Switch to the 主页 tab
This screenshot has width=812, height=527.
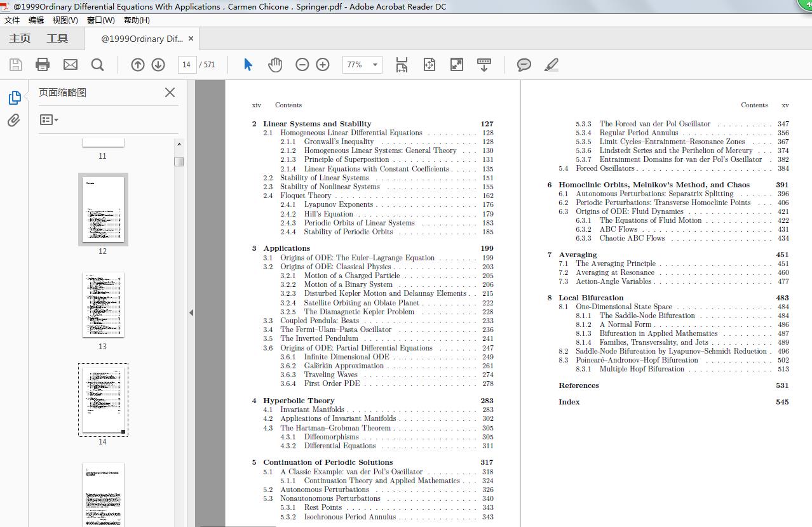(20, 39)
